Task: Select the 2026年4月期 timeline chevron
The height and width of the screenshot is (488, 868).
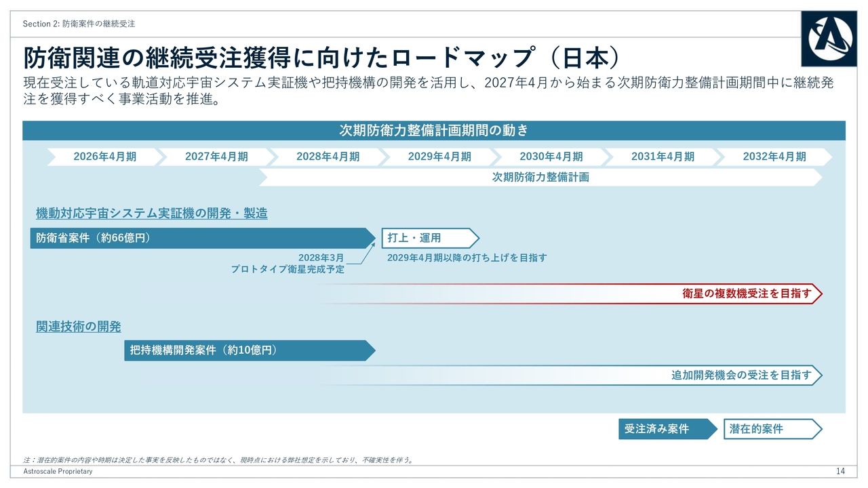Action: click(104, 157)
